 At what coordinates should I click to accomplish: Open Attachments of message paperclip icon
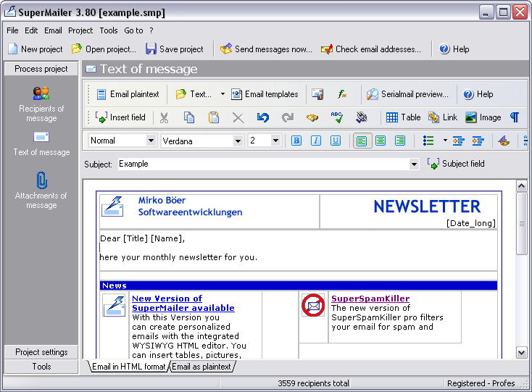[41, 180]
